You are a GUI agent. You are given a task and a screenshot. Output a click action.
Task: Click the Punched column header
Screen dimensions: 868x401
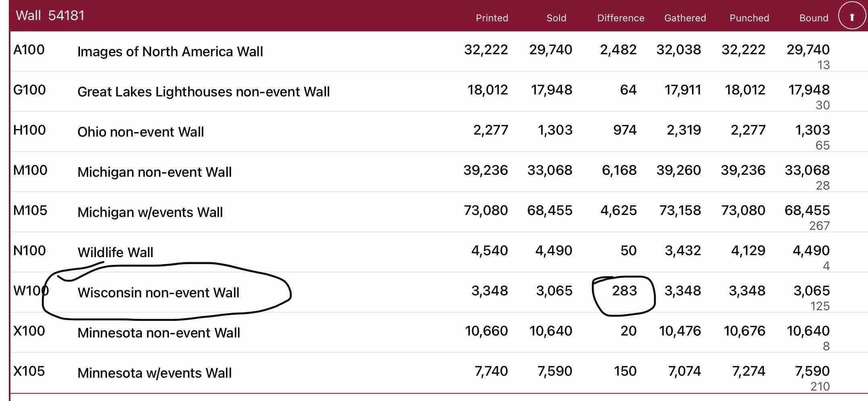pyautogui.click(x=749, y=18)
